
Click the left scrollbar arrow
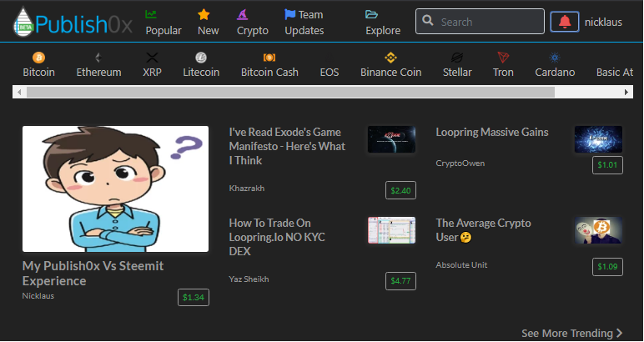point(19,92)
